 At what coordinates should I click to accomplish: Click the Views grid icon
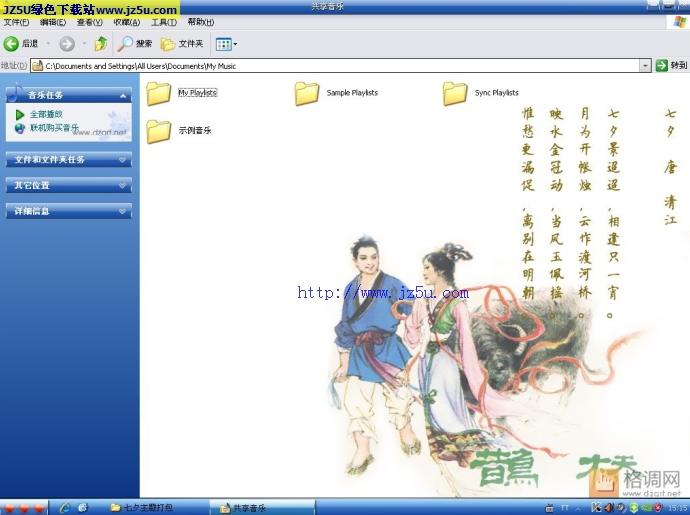[x=223, y=44]
